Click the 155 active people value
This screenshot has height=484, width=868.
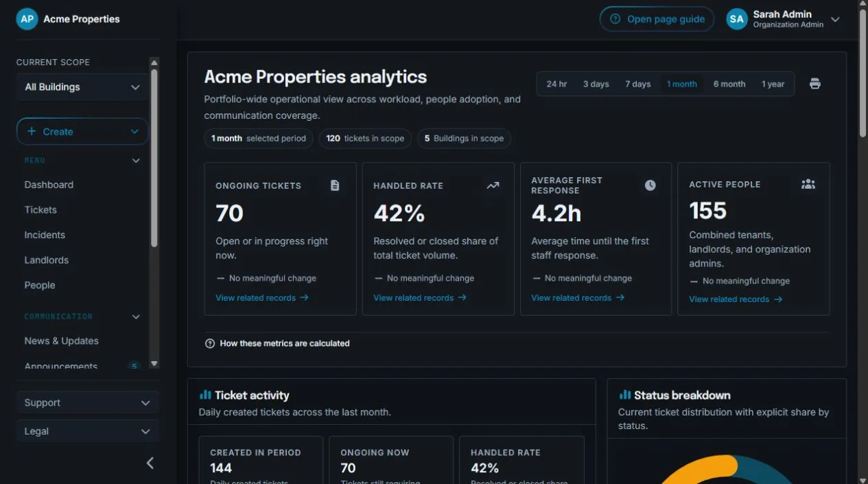point(707,211)
